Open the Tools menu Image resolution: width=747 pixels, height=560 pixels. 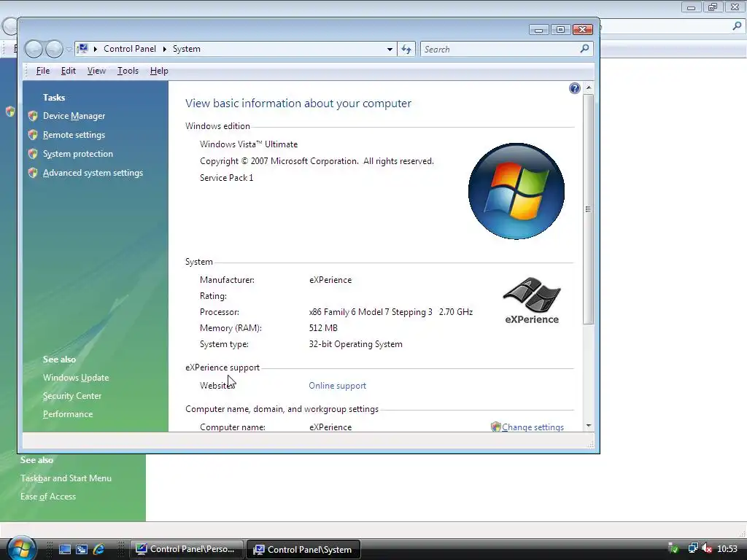tap(128, 71)
